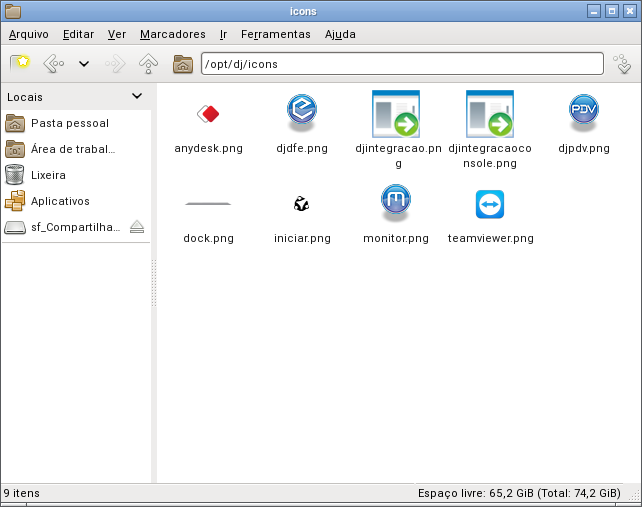Image resolution: width=642 pixels, height=507 pixels.
Task: Open the Ir menu
Action: 223,34
